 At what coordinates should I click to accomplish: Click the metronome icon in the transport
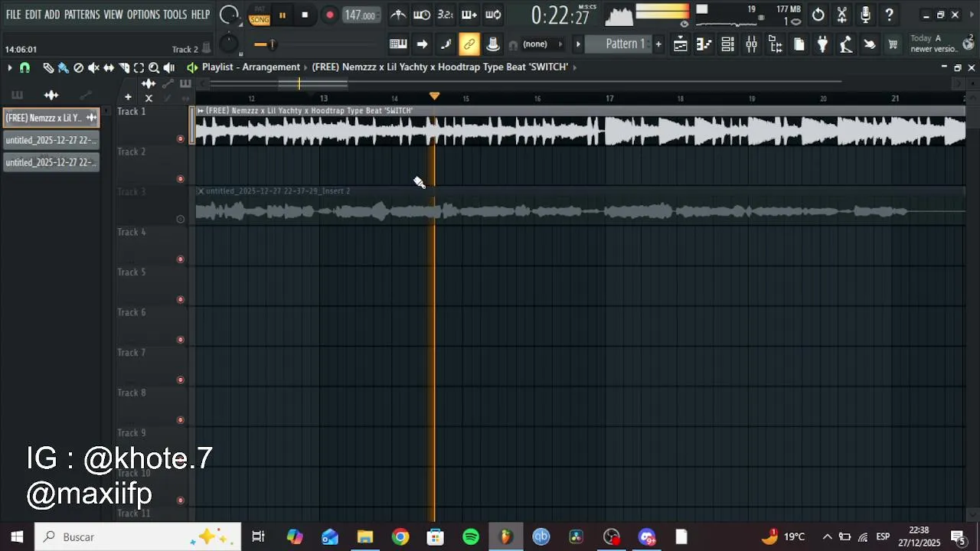[398, 15]
